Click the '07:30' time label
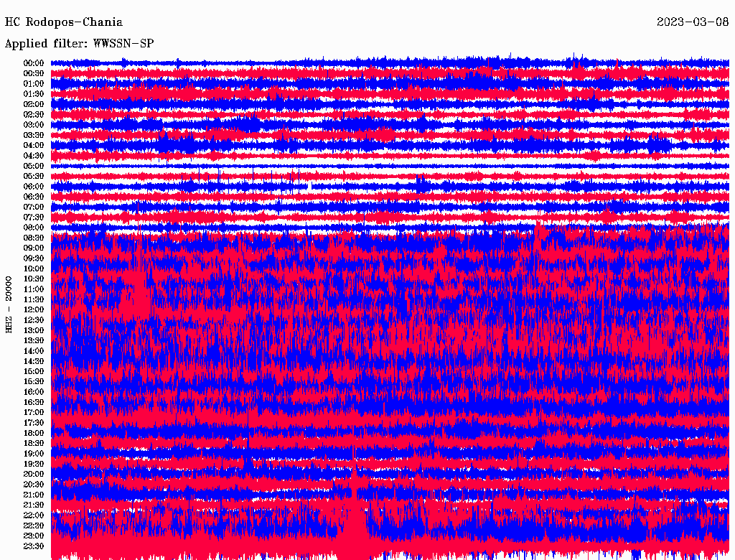This screenshot has height=560, width=735. pyautogui.click(x=34, y=217)
